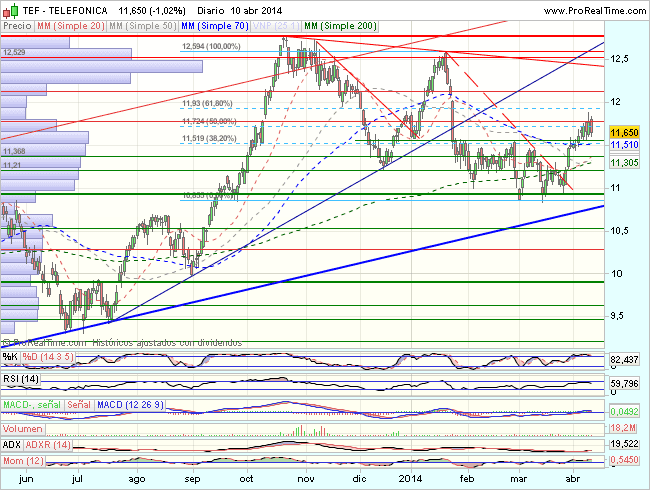Image resolution: width=650 pixels, height=490 pixels.
Task: Open the www.ProRealTime.com link
Action: pos(595,11)
